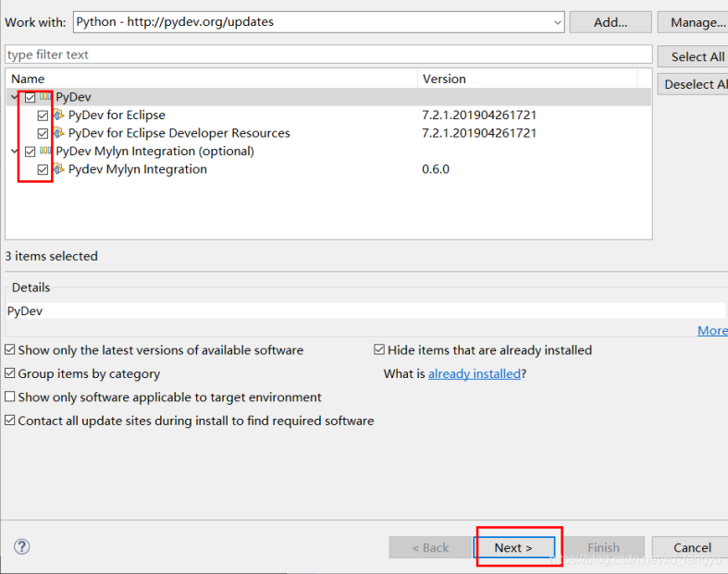The width and height of the screenshot is (728, 574).
Task: Click version 0.6.0 cell
Action: pos(436,169)
